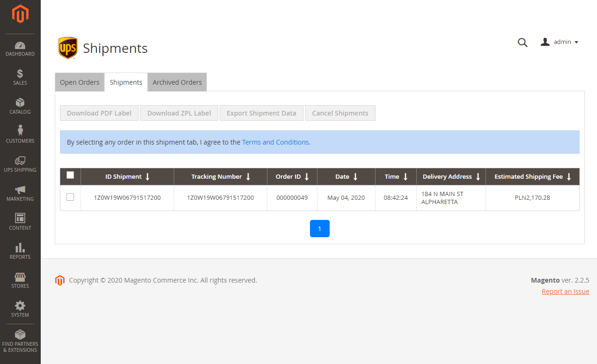This screenshot has width=597, height=364.
Task: Select the checkbox for shipment 1Z0W19W06791517200
Action: 70,197
